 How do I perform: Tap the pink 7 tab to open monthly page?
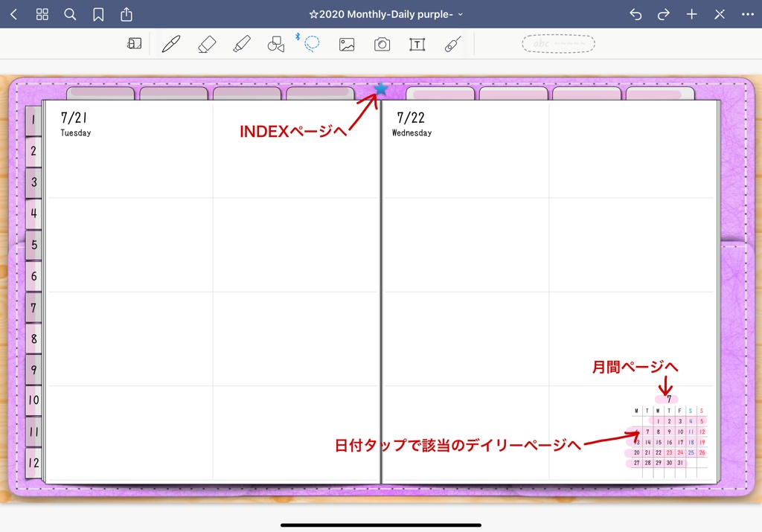pyautogui.click(x=667, y=399)
